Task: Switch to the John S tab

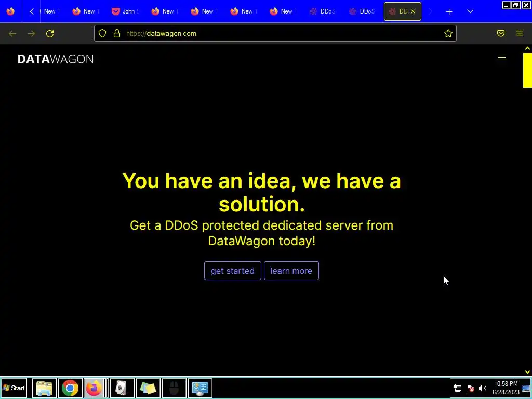Action: (126, 11)
